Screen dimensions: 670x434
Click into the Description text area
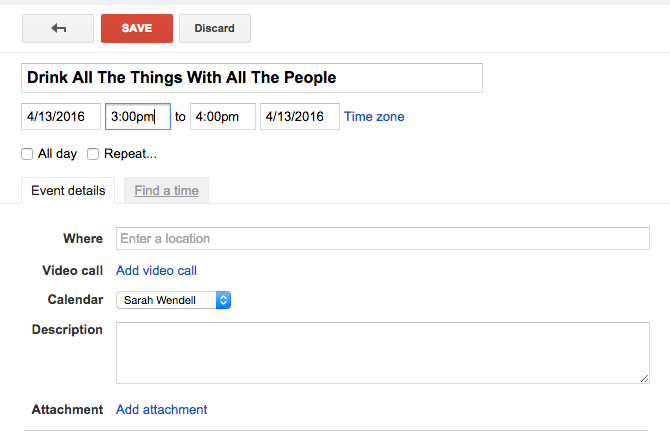pos(383,352)
